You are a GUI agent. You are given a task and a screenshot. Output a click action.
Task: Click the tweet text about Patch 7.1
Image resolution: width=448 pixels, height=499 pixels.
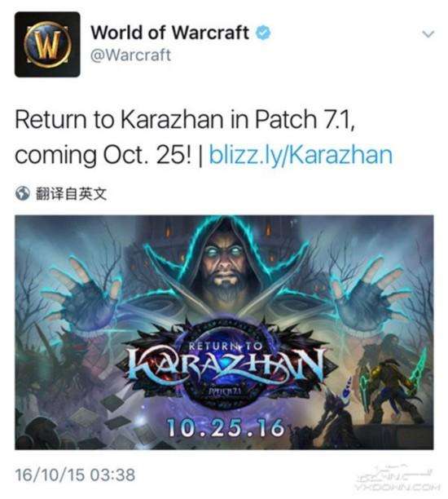(204, 137)
